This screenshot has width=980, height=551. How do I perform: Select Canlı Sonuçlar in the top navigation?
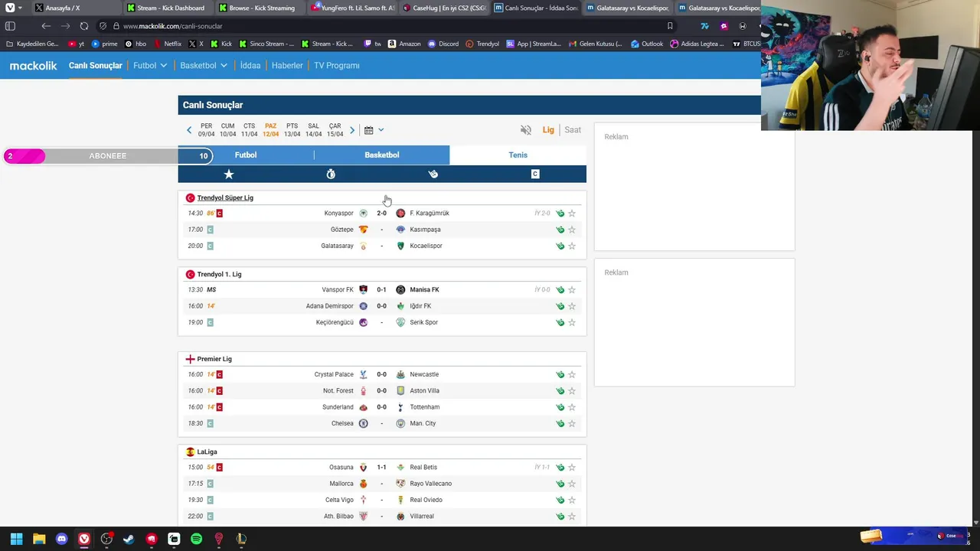pyautogui.click(x=95, y=66)
